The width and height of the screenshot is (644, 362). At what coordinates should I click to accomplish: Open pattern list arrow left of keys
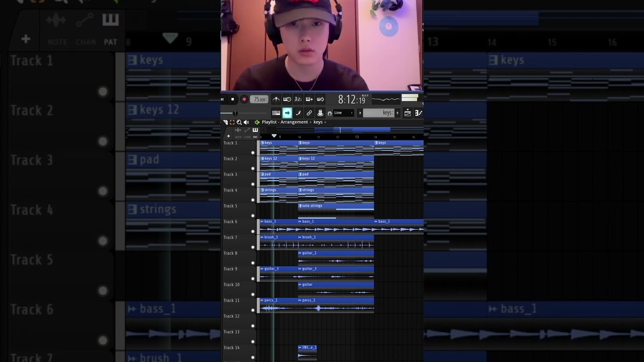pyautogui.click(x=360, y=113)
